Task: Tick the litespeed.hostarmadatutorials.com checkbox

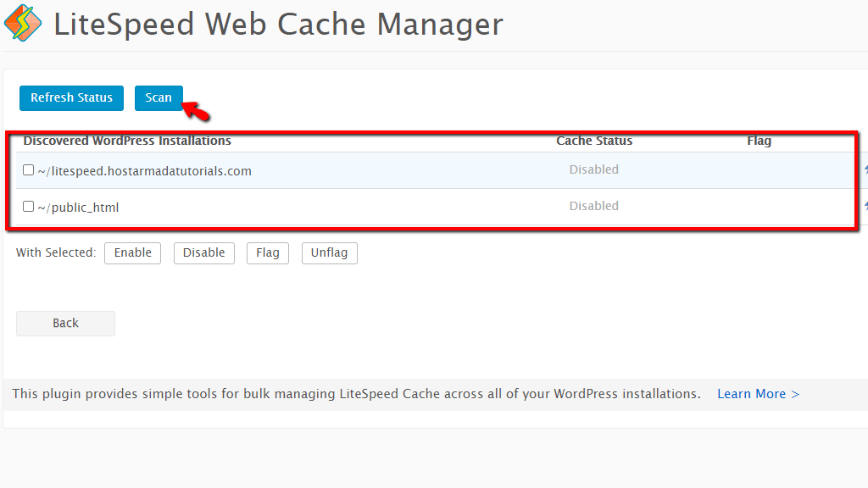Action: click(x=28, y=169)
